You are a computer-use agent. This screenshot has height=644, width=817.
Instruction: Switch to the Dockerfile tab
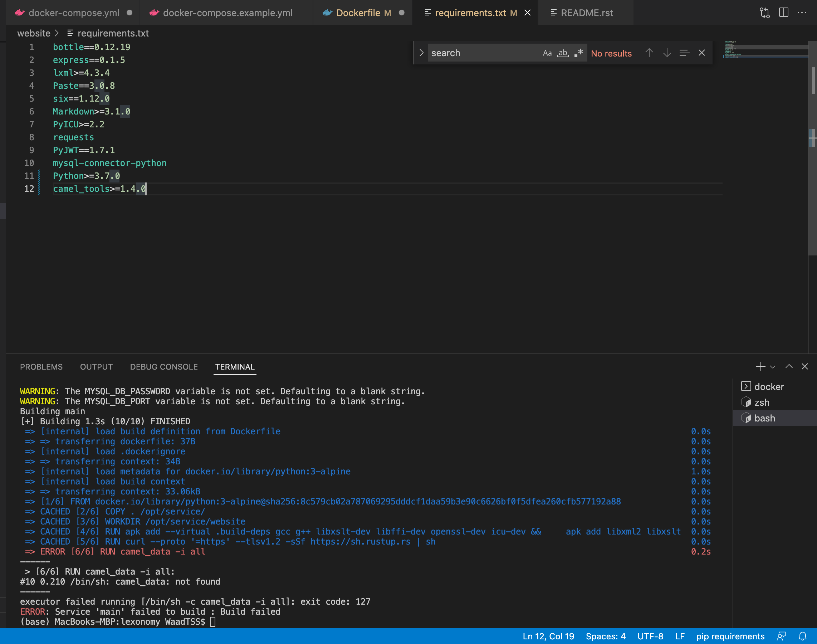tap(358, 13)
